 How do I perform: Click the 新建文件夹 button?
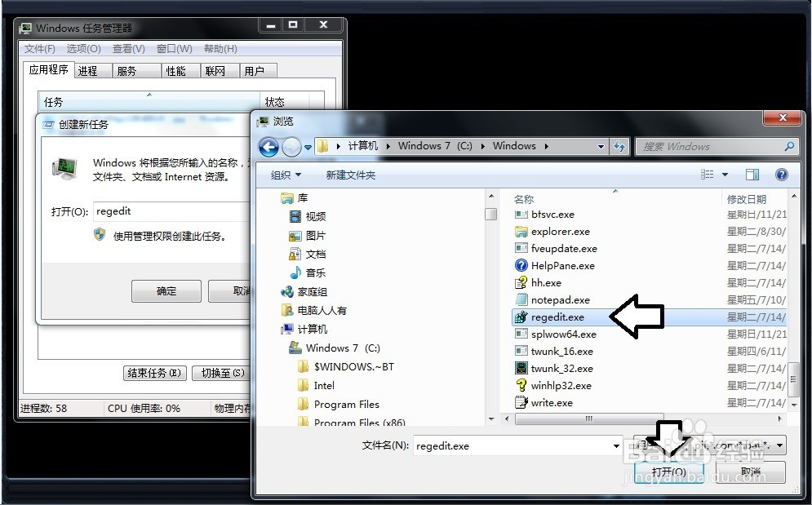tap(351, 175)
